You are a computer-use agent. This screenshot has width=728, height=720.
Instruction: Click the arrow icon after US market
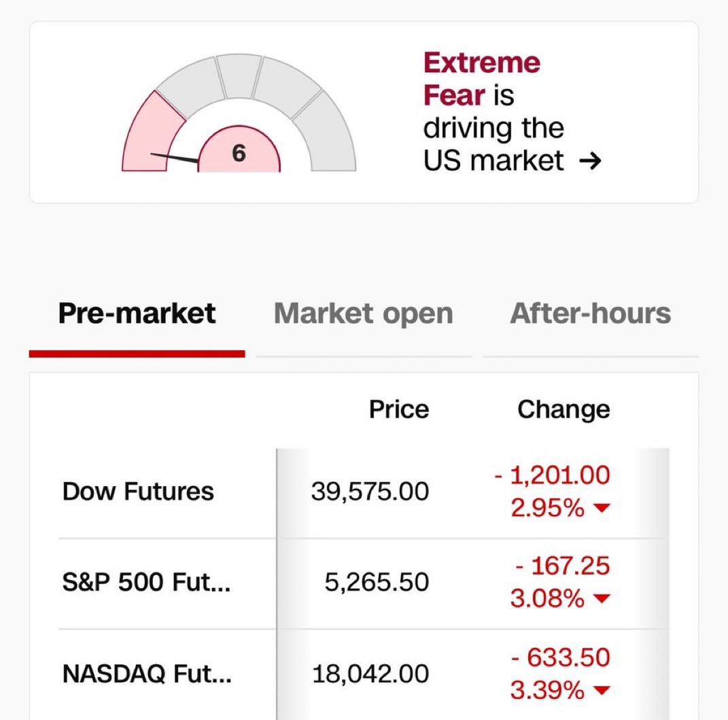coord(590,161)
